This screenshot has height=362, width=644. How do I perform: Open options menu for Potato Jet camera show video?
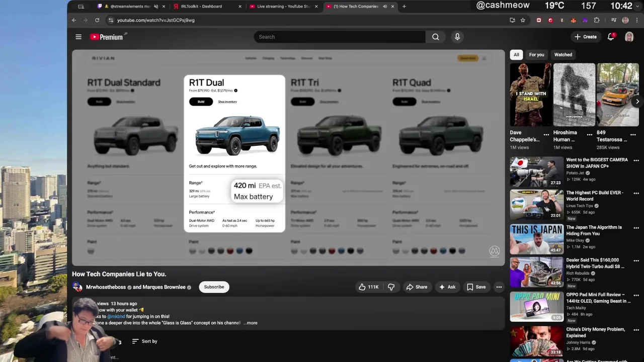tap(636, 160)
